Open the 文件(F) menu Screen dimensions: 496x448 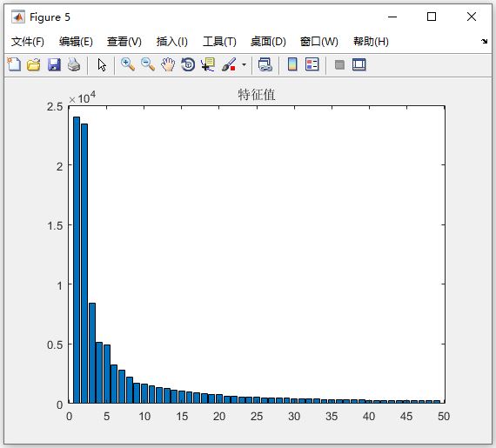[x=28, y=42]
